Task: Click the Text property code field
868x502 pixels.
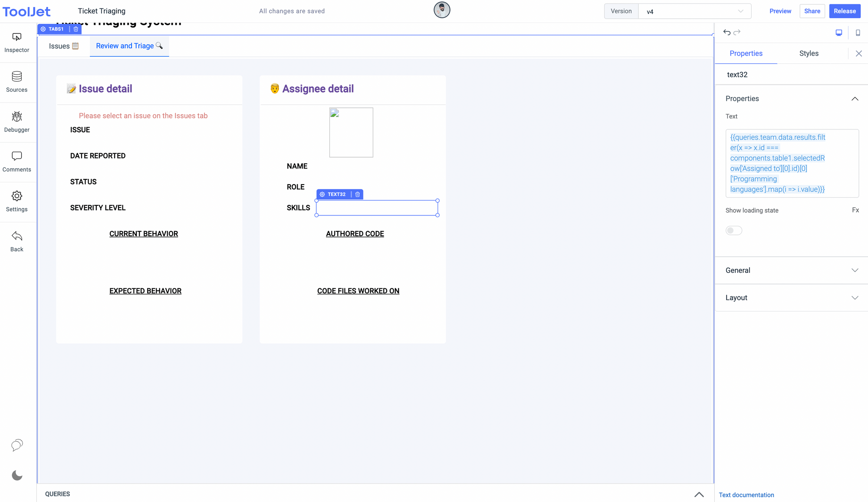Action: pyautogui.click(x=792, y=163)
